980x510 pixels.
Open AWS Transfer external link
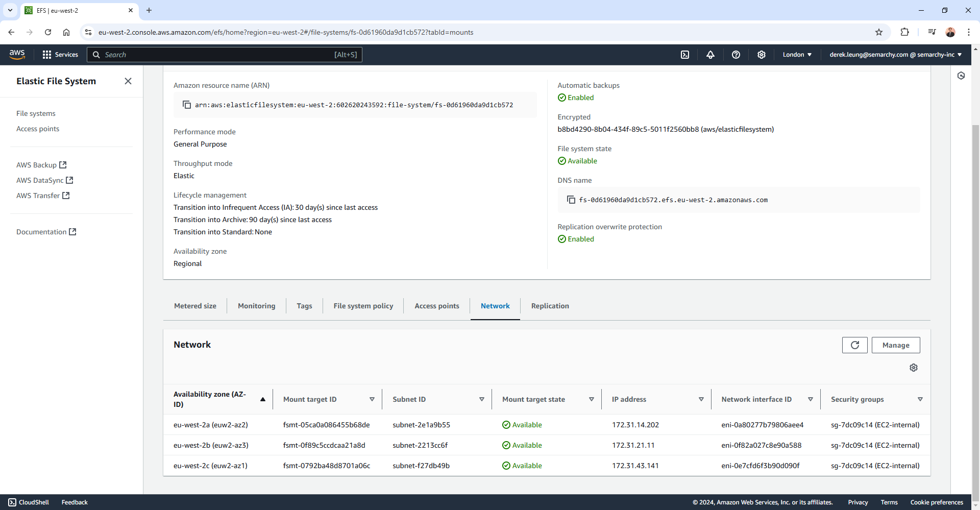point(43,196)
